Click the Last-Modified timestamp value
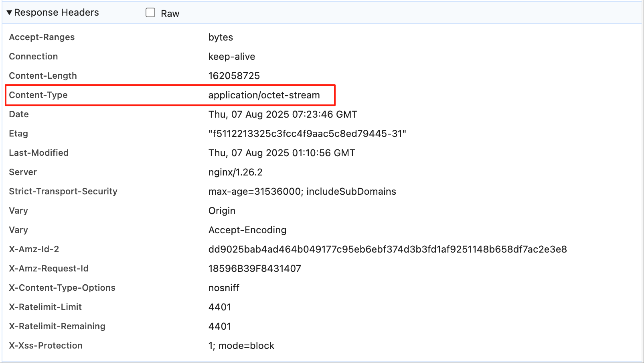The image size is (644, 363). 281,153
